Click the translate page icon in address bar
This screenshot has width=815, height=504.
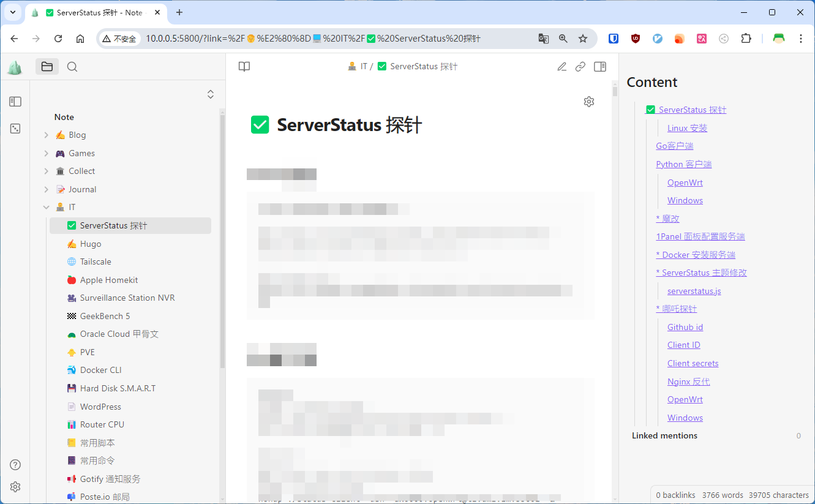tap(544, 39)
